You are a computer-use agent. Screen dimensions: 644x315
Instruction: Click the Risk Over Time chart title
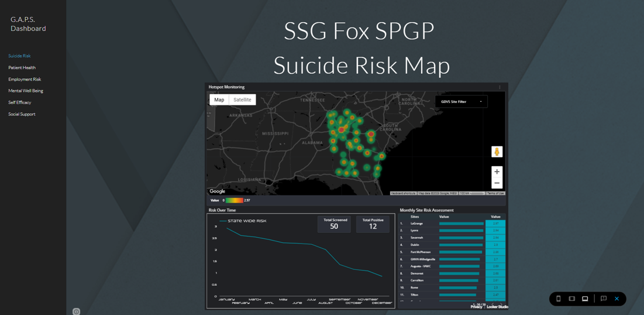[222, 210]
